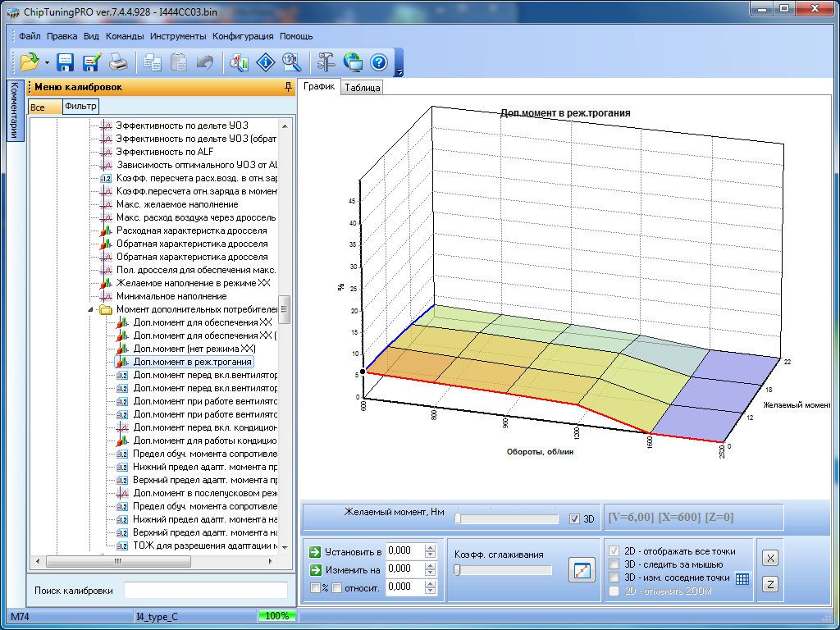The image size is (840, 630).
Task: Switch to the Таблица tab
Action: point(363,88)
